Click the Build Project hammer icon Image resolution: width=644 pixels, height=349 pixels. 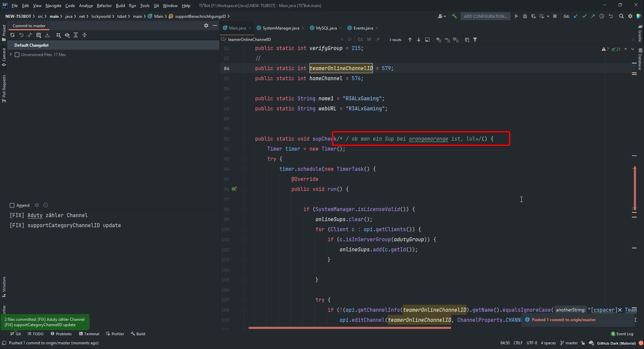tap(454, 16)
